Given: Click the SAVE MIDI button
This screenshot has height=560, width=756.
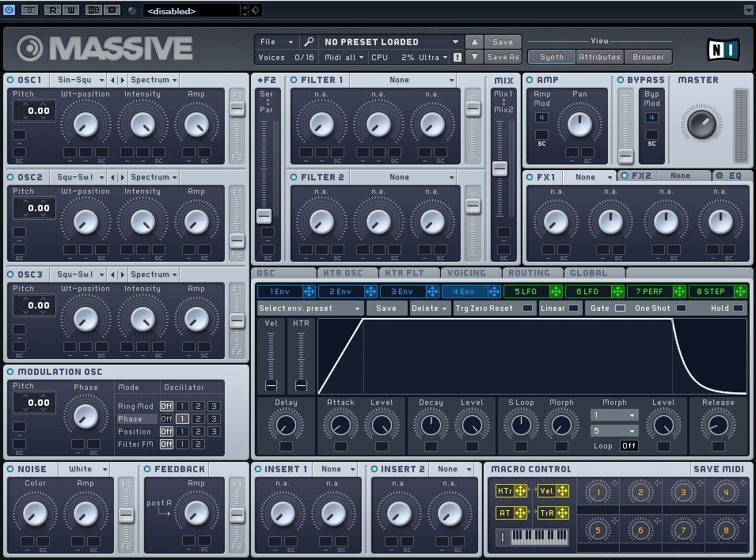Looking at the screenshot, I should (718, 469).
